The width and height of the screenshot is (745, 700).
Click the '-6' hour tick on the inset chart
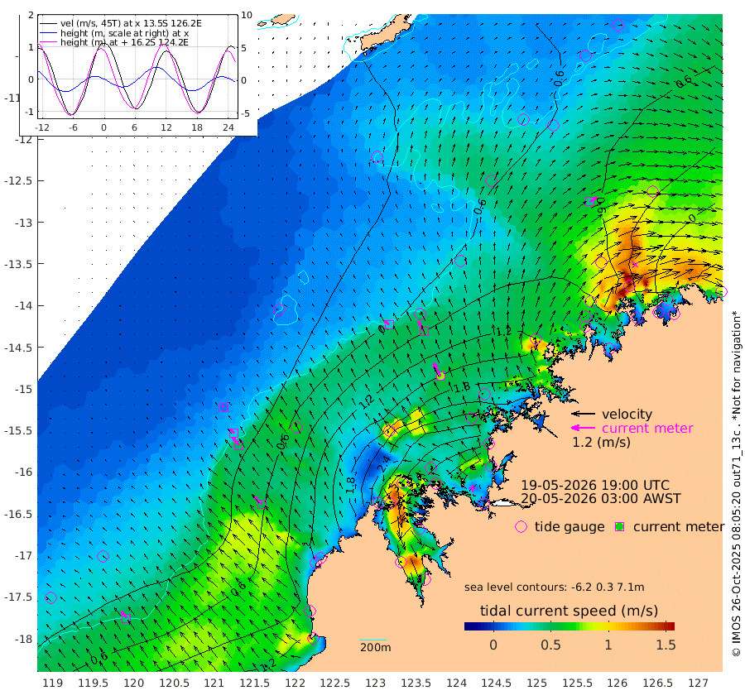point(73,127)
